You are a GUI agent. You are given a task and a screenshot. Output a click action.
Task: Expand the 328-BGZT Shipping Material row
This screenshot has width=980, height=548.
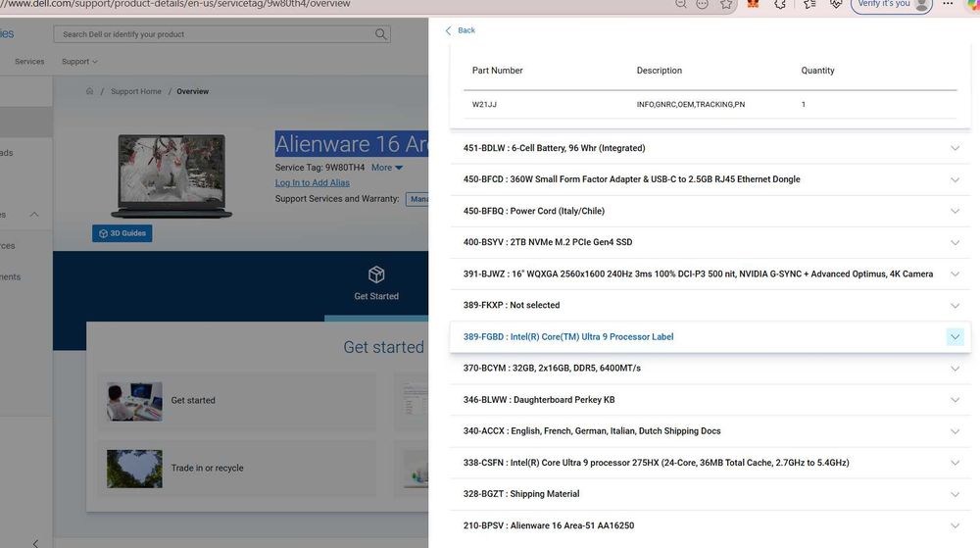pos(710,494)
